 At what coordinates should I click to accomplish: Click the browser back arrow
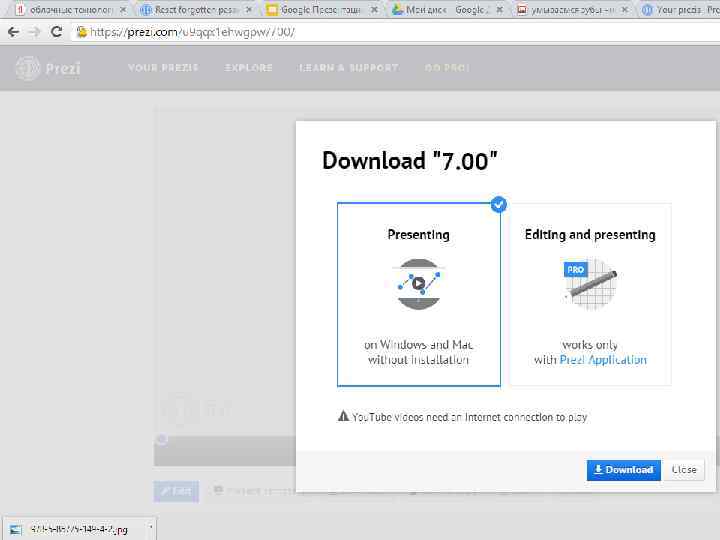coord(13,32)
